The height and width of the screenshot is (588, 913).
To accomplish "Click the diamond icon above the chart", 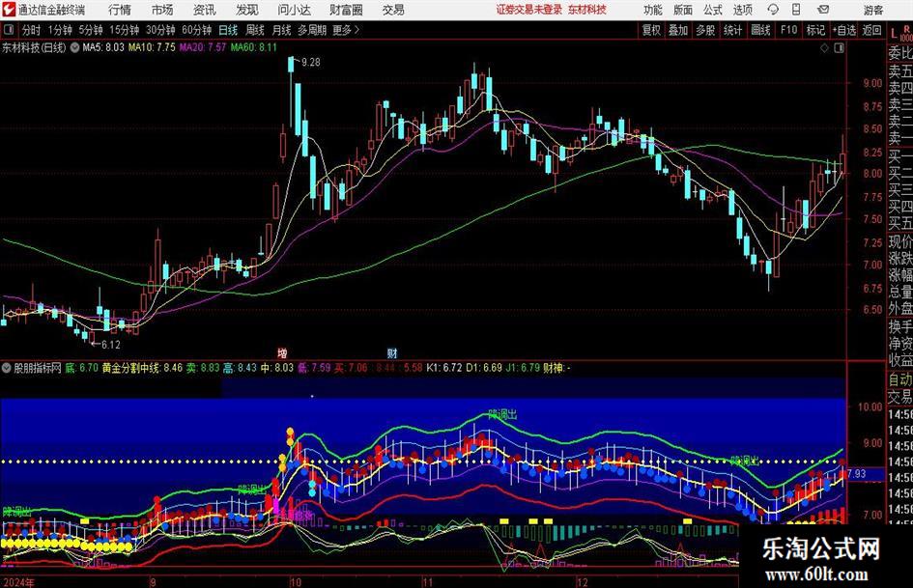I will pos(824,48).
